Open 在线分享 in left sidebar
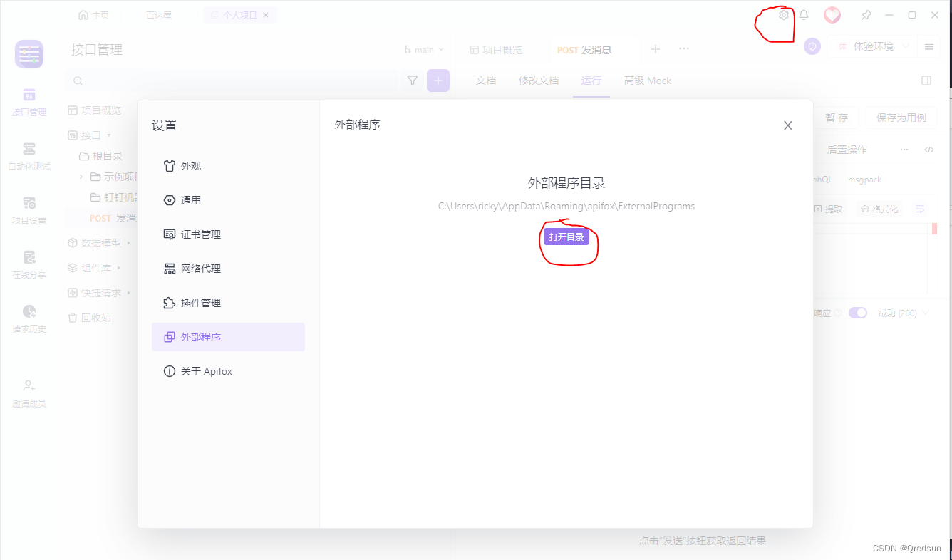This screenshot has width=952, height=560. coord(29,265)
